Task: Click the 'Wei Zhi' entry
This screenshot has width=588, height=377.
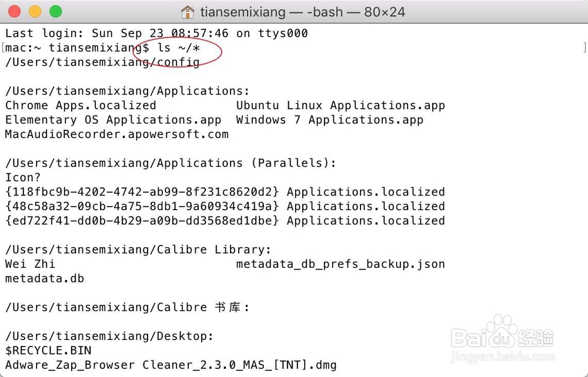Action: point(31,264)
